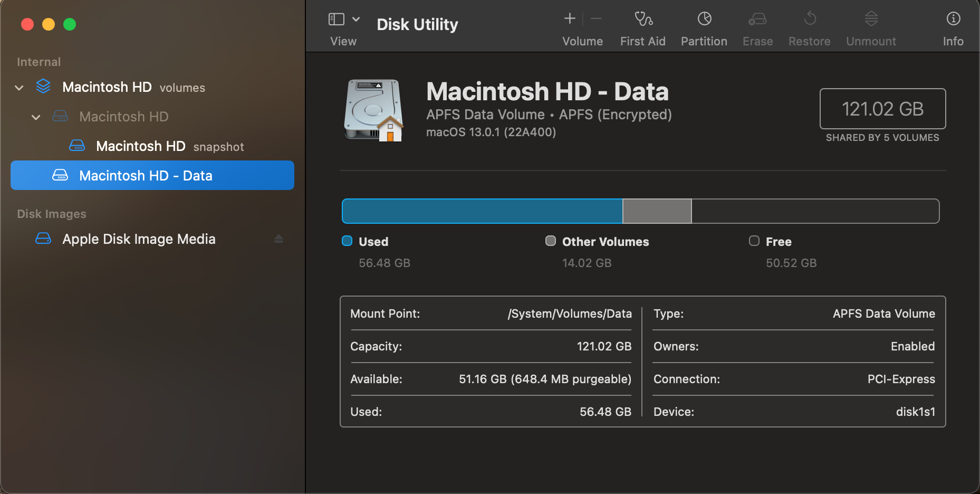The height and width of the screenshot is (494, 980).
Task: Click the Connection value PCI-Express
Action: [x=901, y=379]
